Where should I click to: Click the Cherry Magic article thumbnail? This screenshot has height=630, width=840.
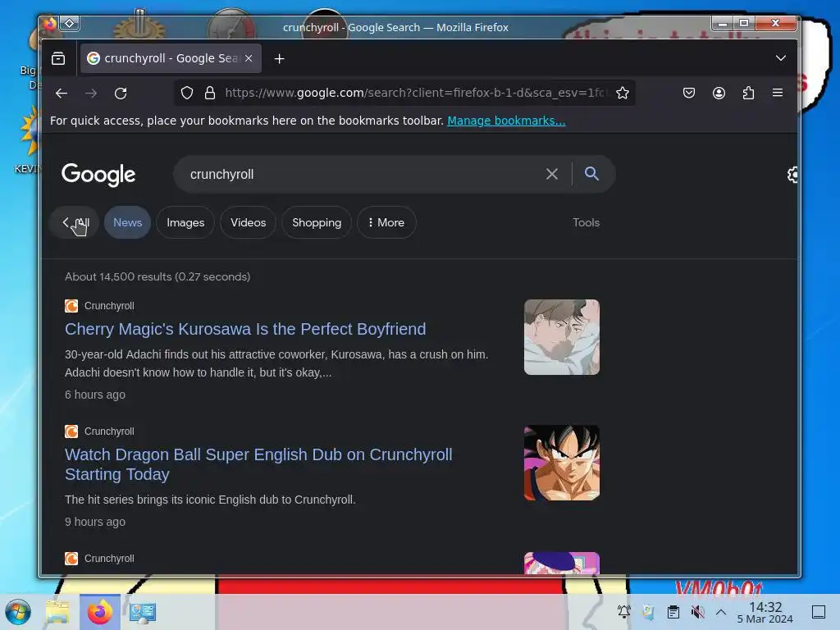coord(561,337)
